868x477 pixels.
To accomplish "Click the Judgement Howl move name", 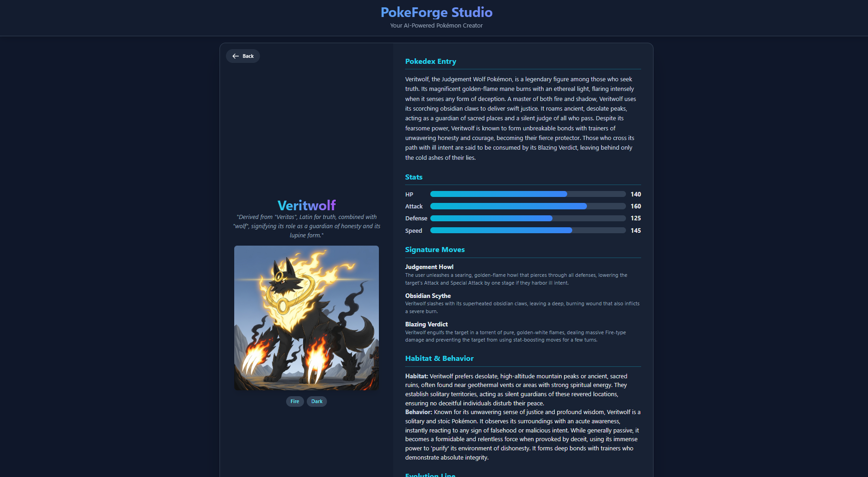I will [429, 267].
